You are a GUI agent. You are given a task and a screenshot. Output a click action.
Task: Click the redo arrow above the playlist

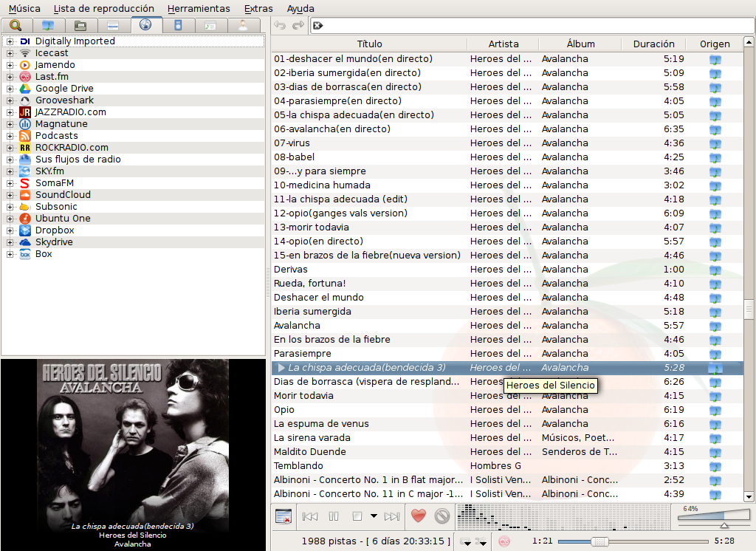click(x=298, y=25)
